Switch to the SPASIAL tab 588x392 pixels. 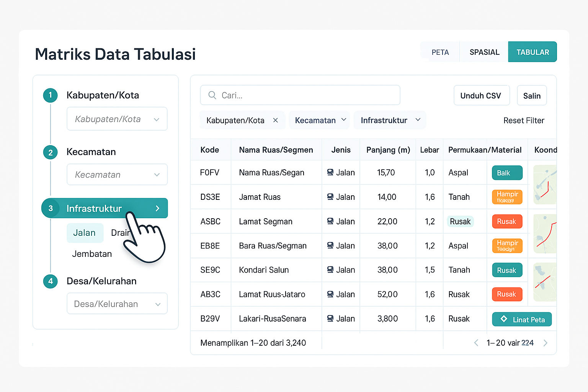[484, 52]
